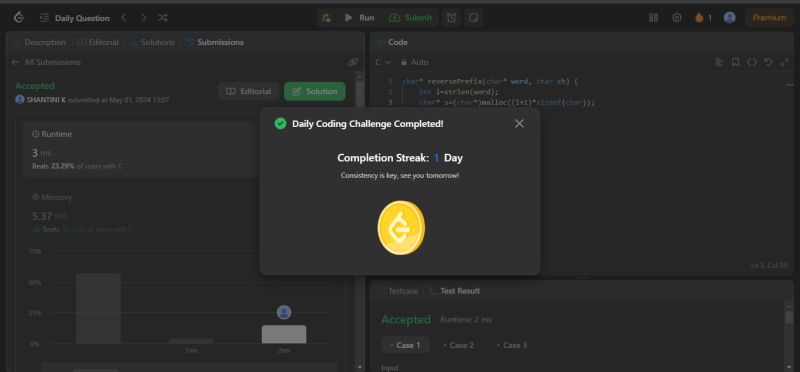The height and width of the screenshot is (372, 800).
Task: Click the Auto lock indicator
Action: pyautogui.click(x=414, y=62)
